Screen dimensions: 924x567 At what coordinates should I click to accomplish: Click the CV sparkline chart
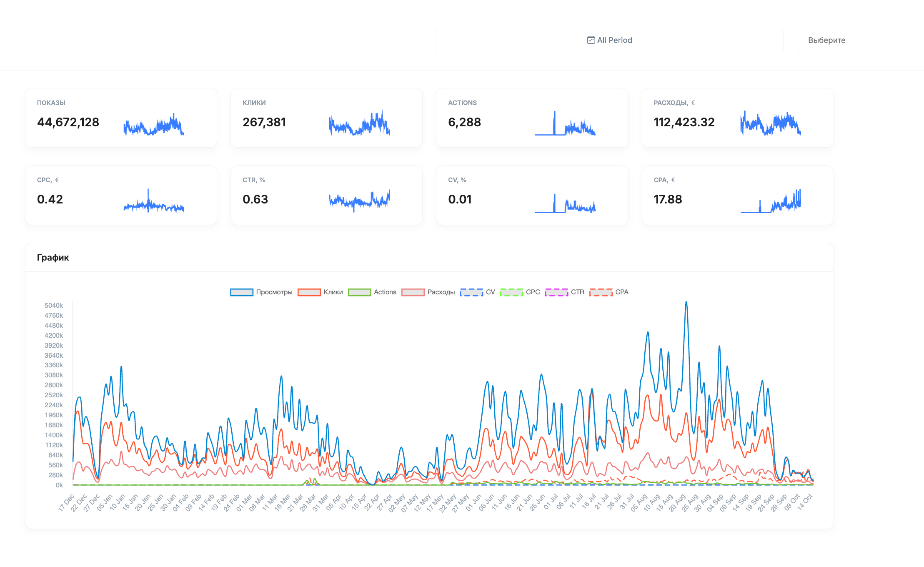coord(565,203)
